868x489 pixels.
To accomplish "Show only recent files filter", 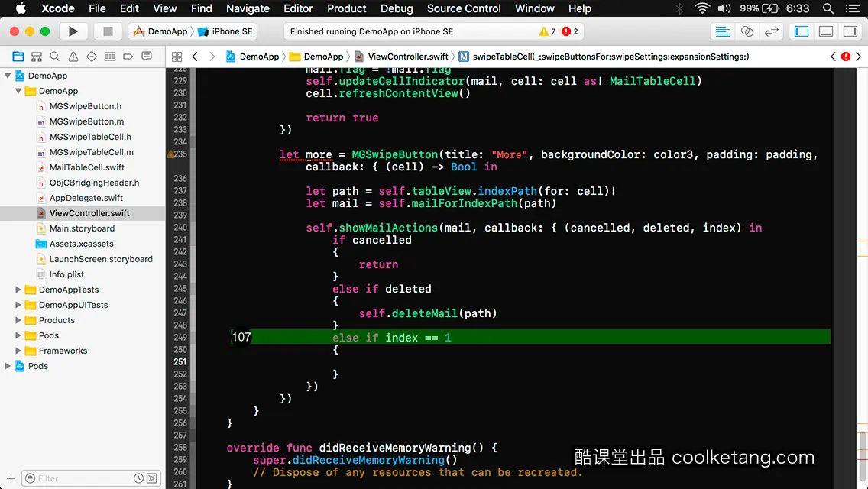I will (138, 478).
